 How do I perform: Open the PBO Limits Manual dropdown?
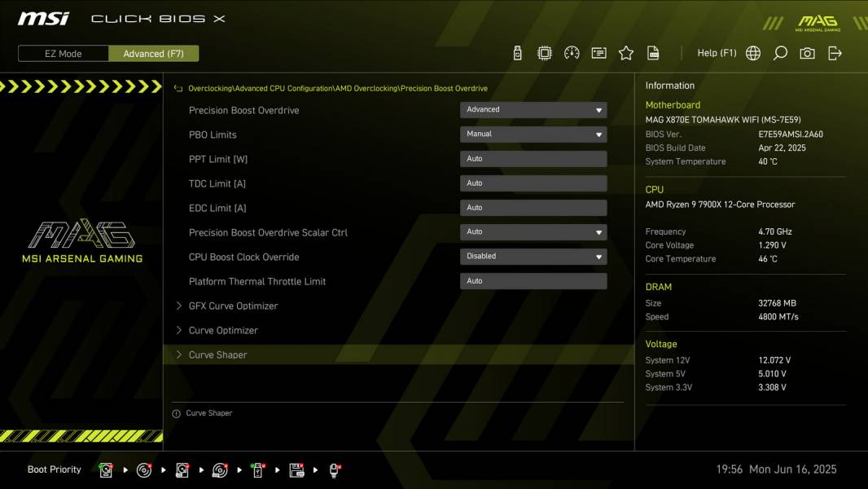(533, 134)
